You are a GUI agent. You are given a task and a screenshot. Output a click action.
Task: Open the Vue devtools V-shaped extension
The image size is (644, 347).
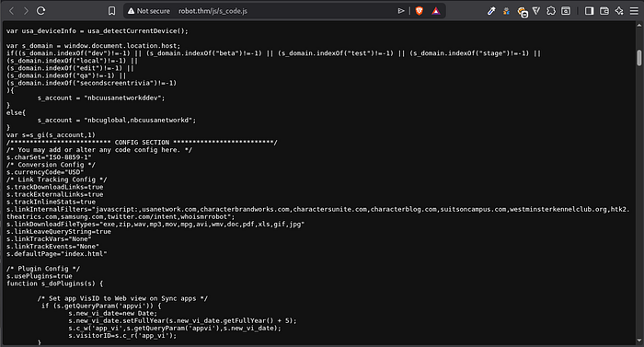click(x=536, y=11)
